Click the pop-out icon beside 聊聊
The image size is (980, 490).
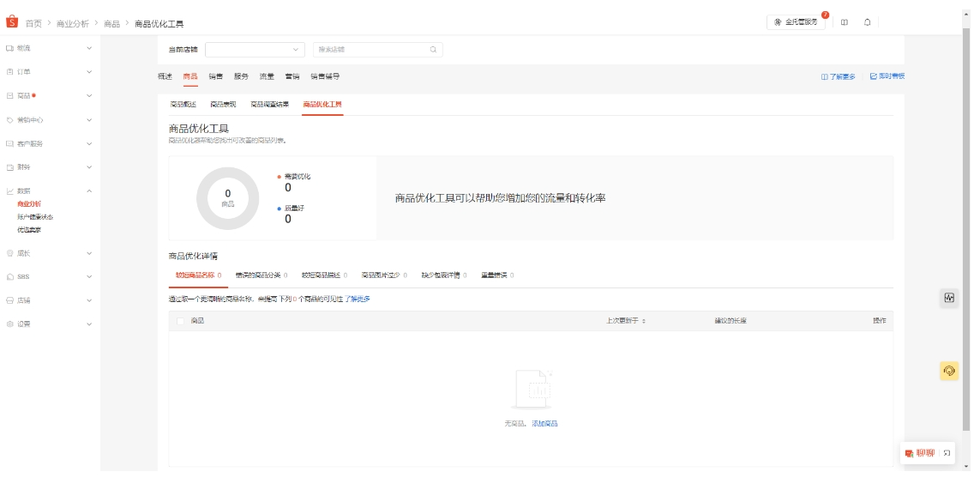(947, 453)
